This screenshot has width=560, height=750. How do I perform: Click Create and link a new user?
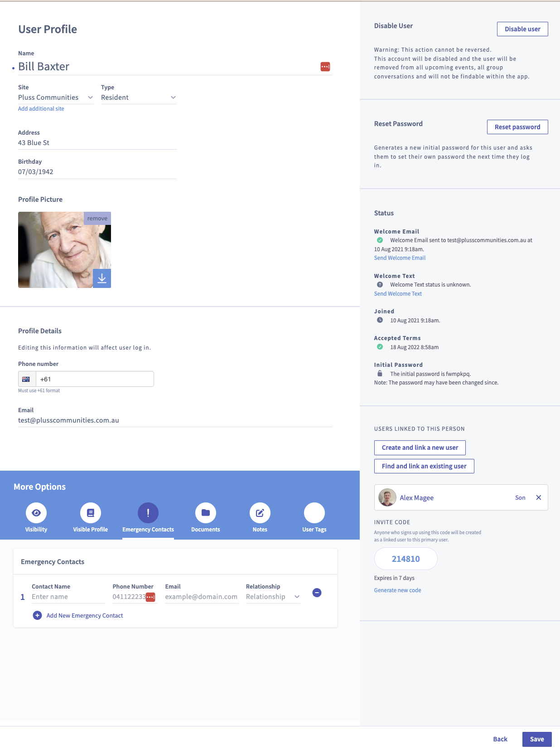(x=420, y=448)
